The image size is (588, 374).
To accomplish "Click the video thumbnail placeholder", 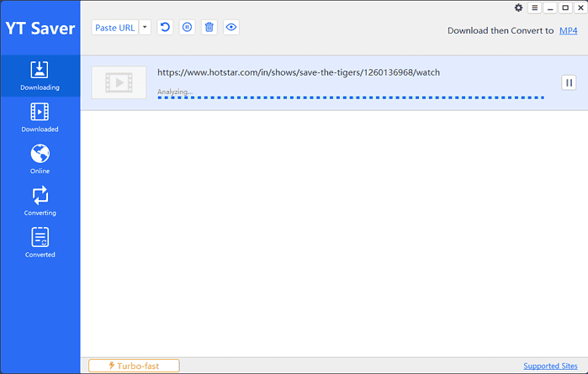I will click(x=118, y=82).
